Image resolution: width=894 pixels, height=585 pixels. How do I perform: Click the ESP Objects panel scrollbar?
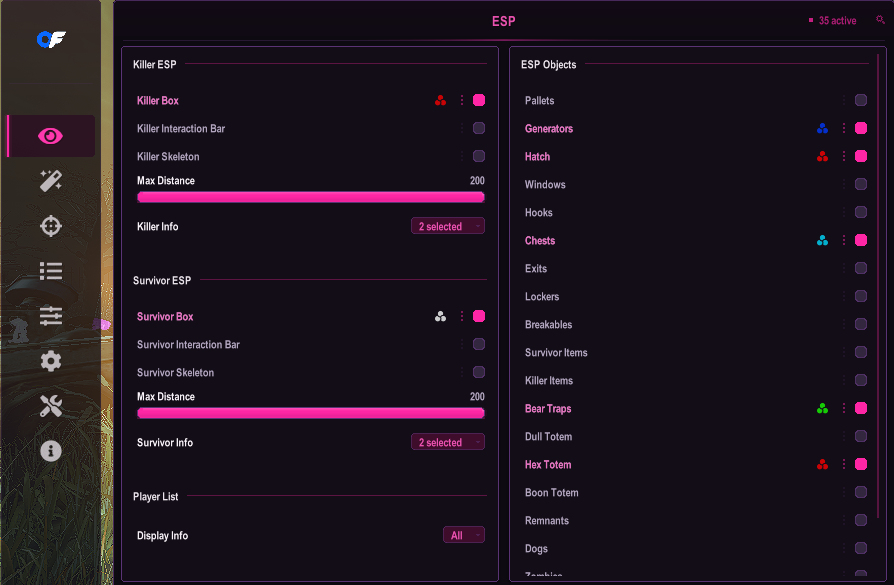pyautogui.click(x=879, y=285)
